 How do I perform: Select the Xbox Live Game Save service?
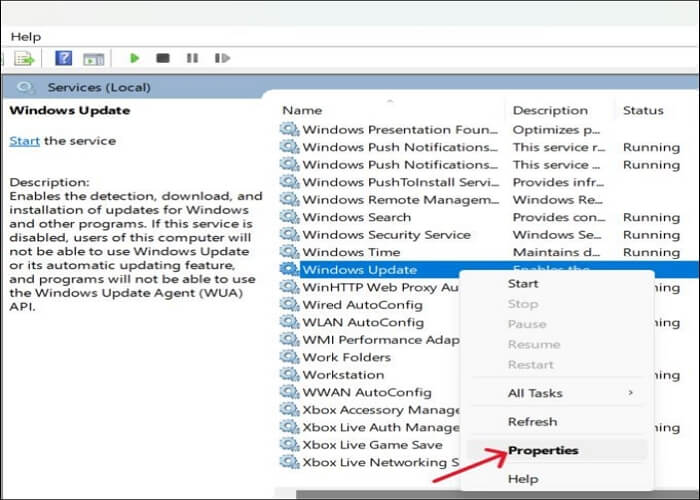click(x=372, y=444)
